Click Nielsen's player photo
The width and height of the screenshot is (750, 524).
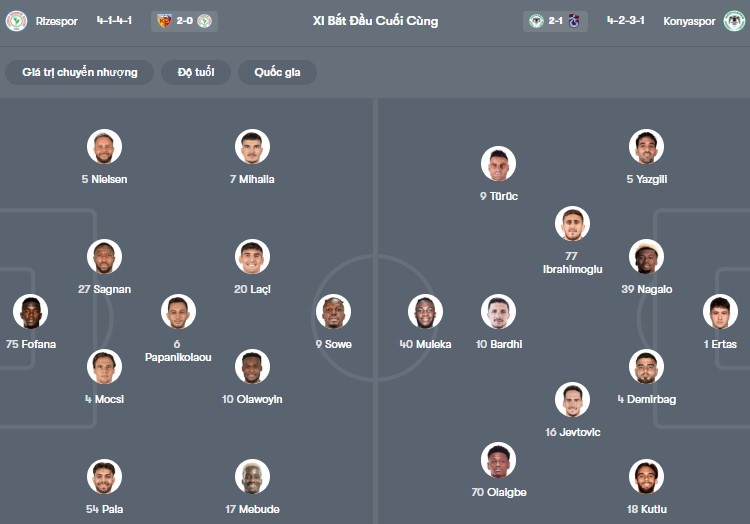pos(104,147)
